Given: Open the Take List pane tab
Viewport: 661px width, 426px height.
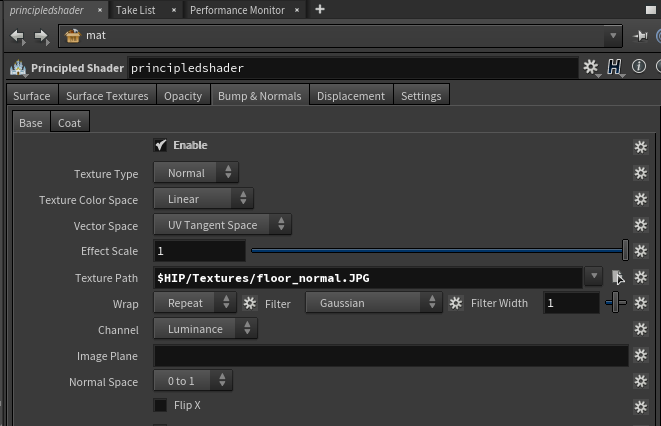Looking at the screenshot, I should click(135, 10).
